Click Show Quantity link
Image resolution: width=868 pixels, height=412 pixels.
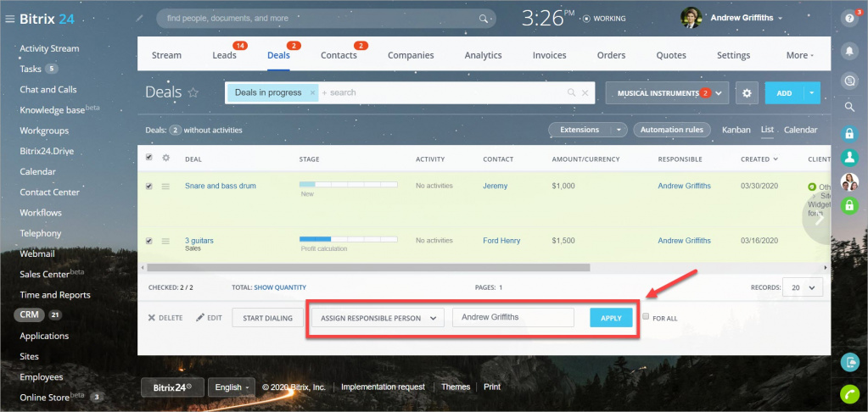(x=279, y=287)
